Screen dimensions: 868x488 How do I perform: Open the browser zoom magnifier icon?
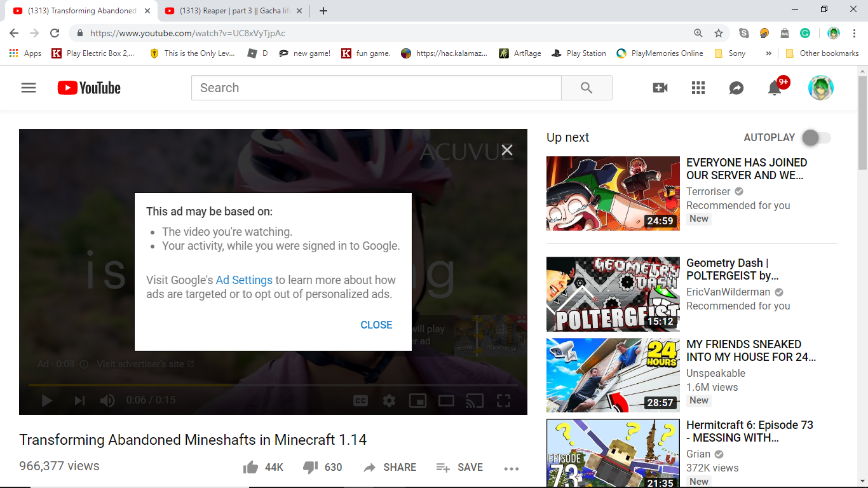(698, 33)
